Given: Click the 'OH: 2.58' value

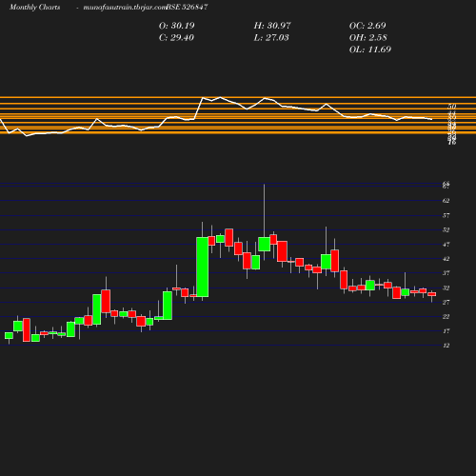Looking at the screenshot, I should pos(367,37).
